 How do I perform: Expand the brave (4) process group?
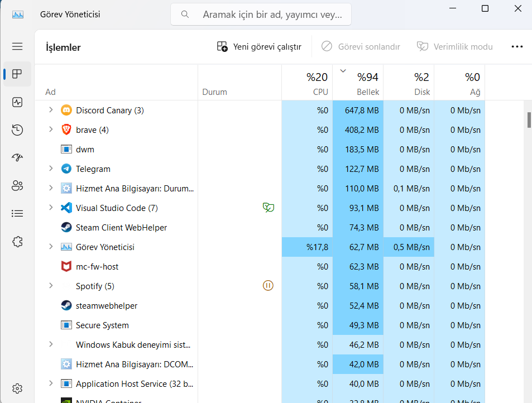point(51,129)
